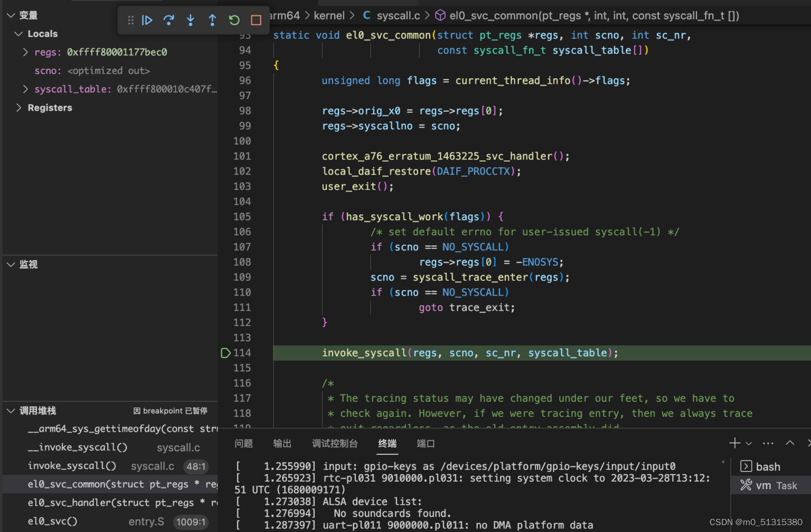
Task: Click the Restart debugging icon
Action: click(x=234, y=20)
